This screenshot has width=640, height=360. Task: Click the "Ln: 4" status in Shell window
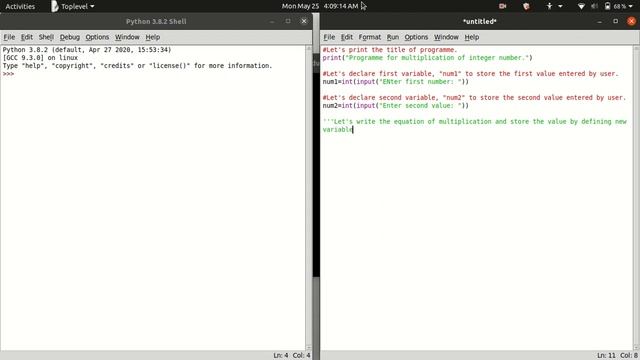click(281, 356)
